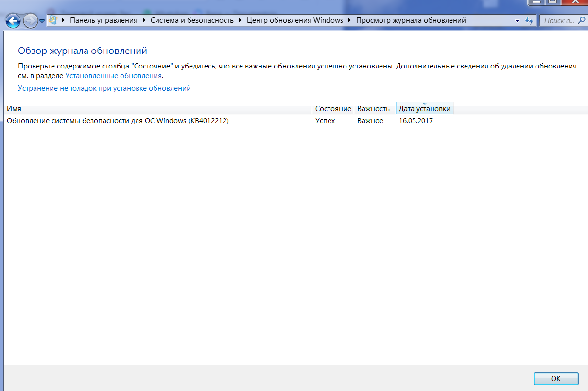Click the magnifier icon in search box
This screenshot has height=391, width=588.
point(581,20)
